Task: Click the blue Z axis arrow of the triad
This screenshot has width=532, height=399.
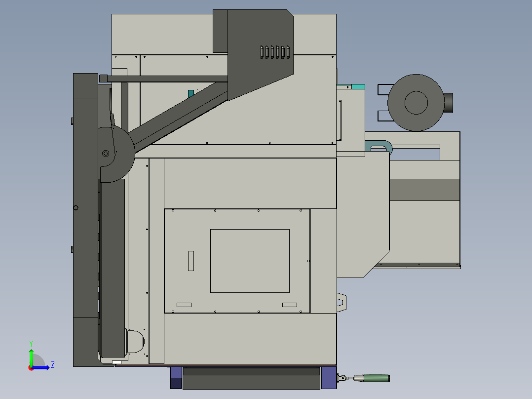Action: click(40, 367)
